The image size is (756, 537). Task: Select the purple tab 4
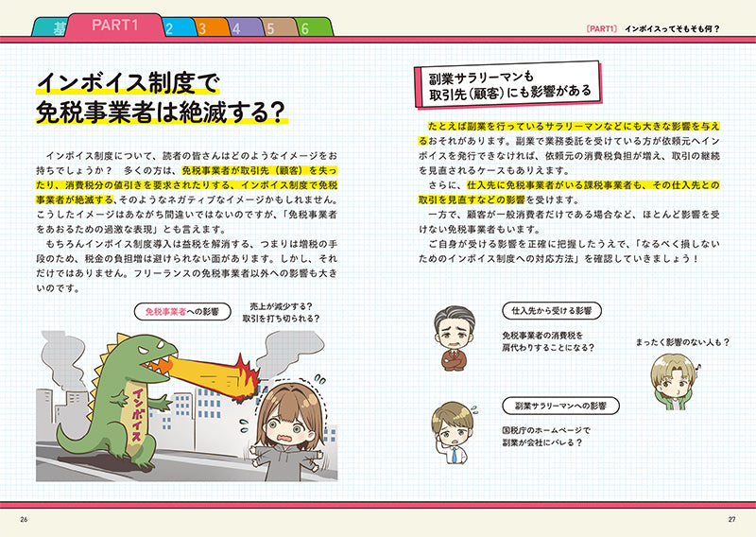pos(237,27)
